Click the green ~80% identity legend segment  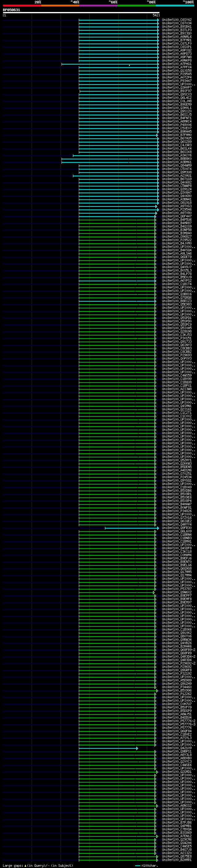tap(137, 6)
